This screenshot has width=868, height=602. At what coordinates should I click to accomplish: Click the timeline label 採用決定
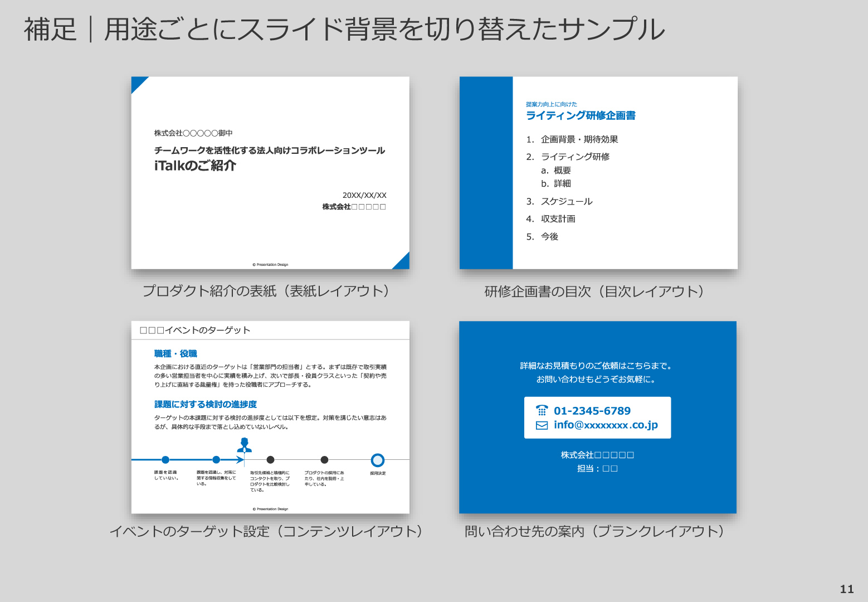[x=378, y=473]
